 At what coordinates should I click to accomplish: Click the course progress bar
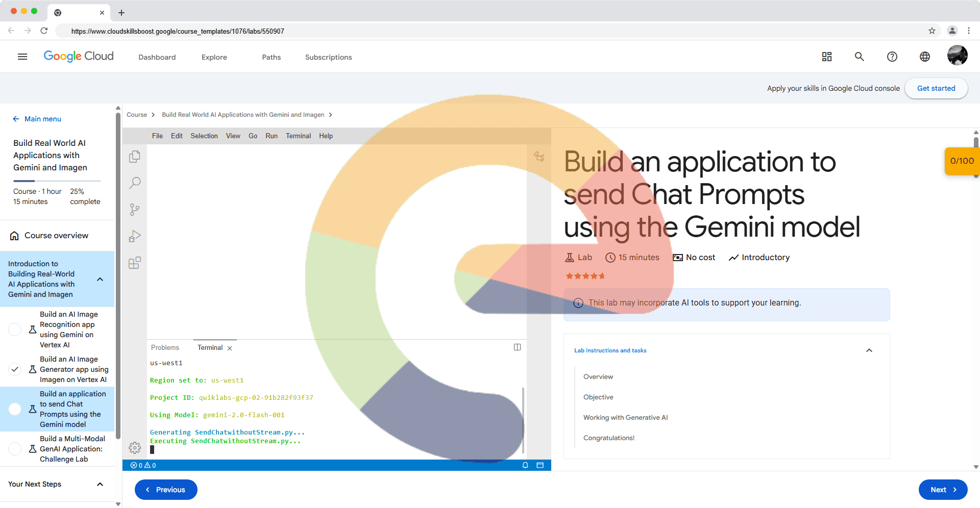pyautogui.click(x=57, y=181)
